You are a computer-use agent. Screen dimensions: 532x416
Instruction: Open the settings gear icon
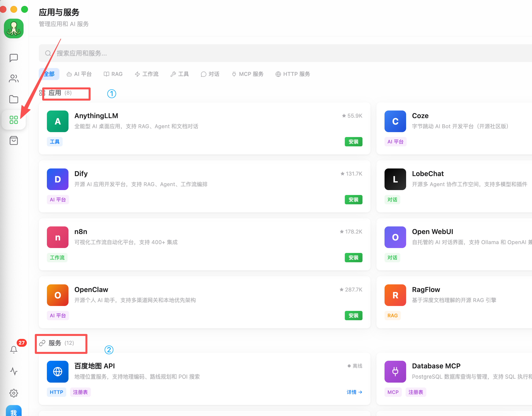(14, 393)
